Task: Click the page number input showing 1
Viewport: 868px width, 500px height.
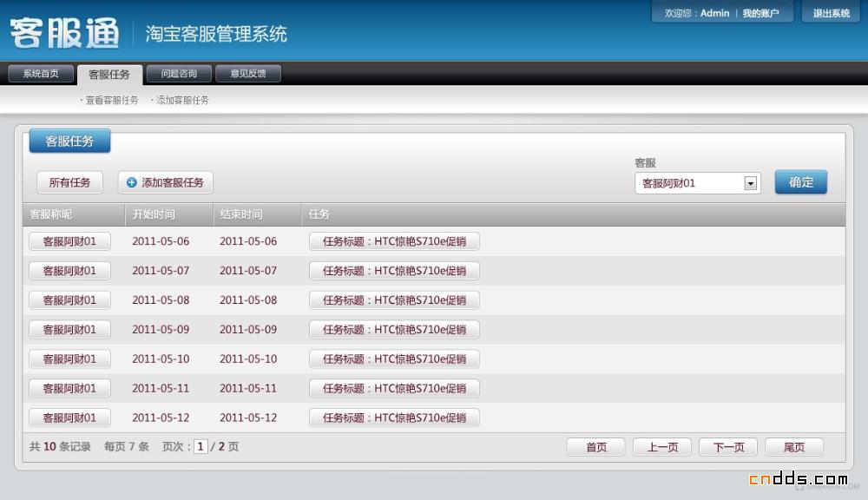Action: pos(201,446)
